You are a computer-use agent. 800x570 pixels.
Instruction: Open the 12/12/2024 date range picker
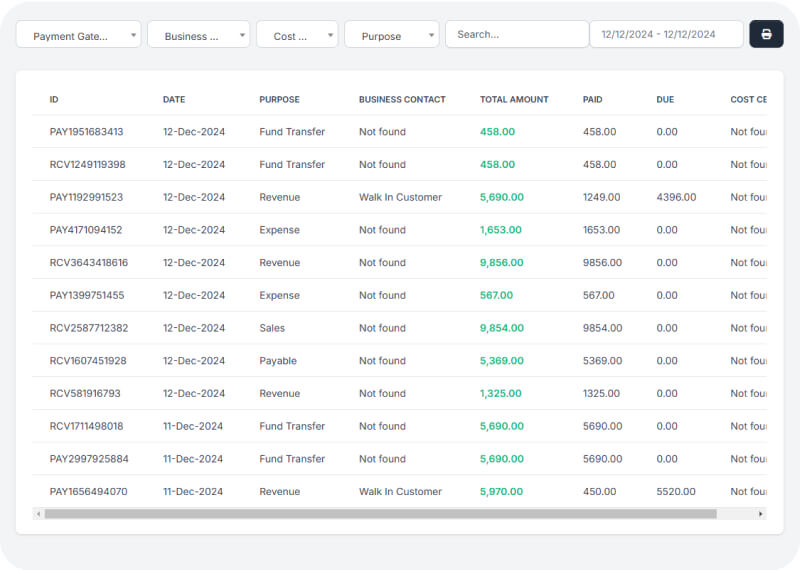coord(666,34)
